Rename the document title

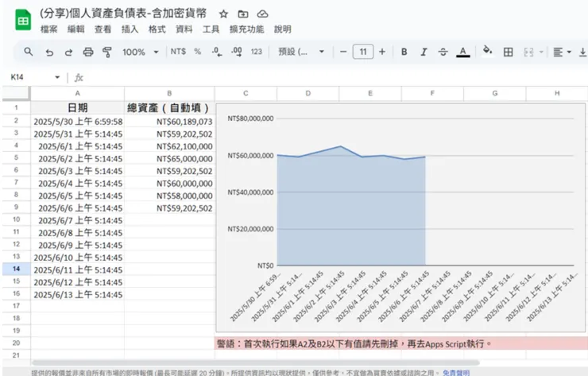point(123,14)
